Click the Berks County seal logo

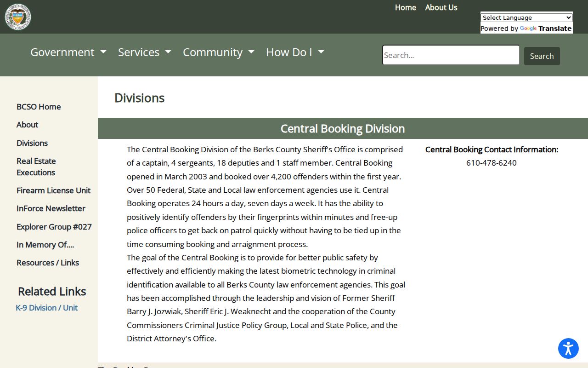coord(18,17)
